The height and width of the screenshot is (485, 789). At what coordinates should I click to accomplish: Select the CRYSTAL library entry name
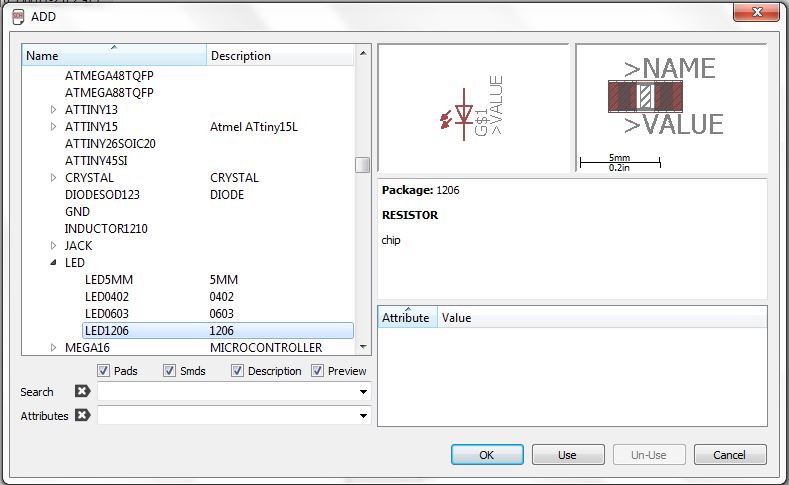point(89,178)
